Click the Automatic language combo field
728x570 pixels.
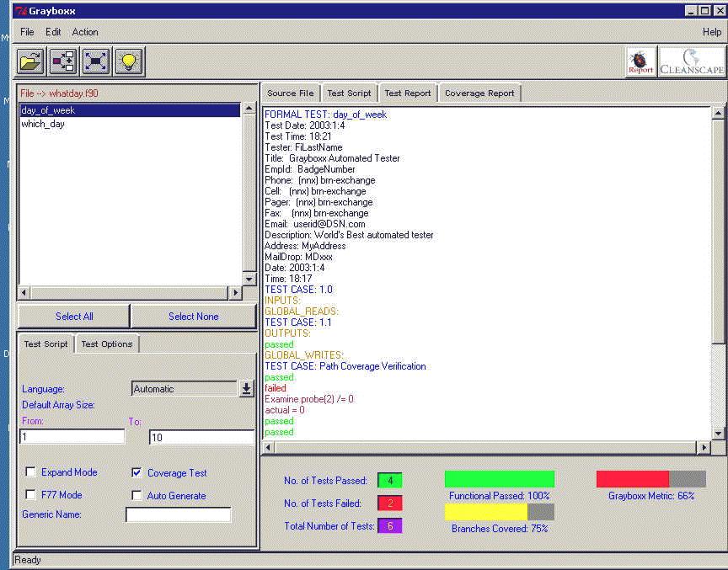coord(185,389)
